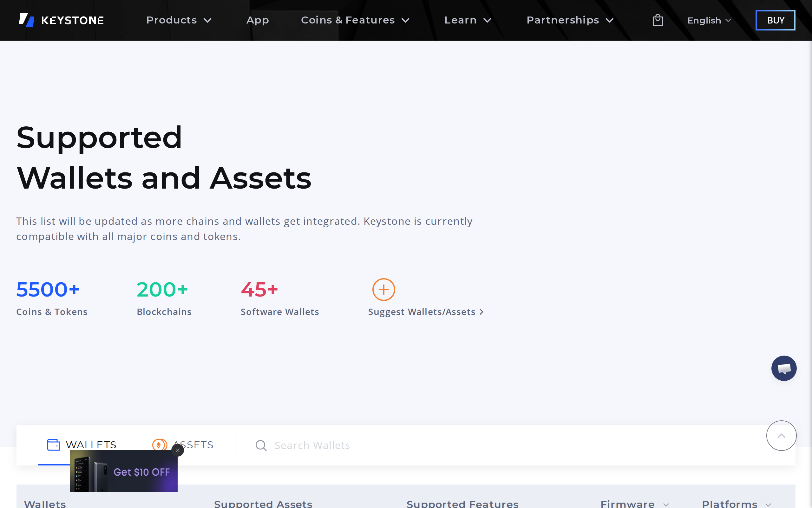The width and height of the screenshot is (812, 508).
Task: Click the Keystone logo
Action: pyautogui.click(x=62, y=20)
